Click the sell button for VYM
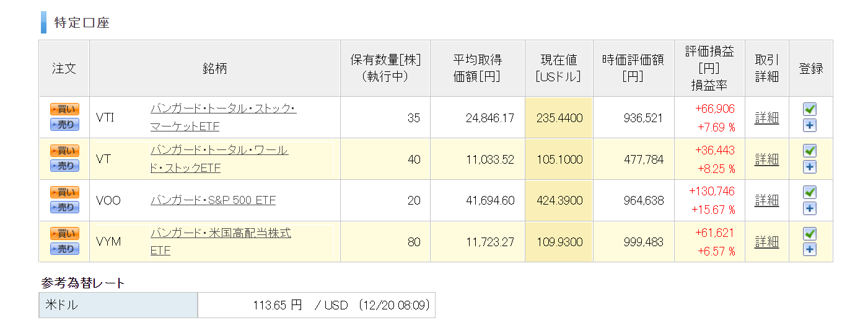Image resolution: width=868 pixels, height=333 pixels. (x=64, y=249)
